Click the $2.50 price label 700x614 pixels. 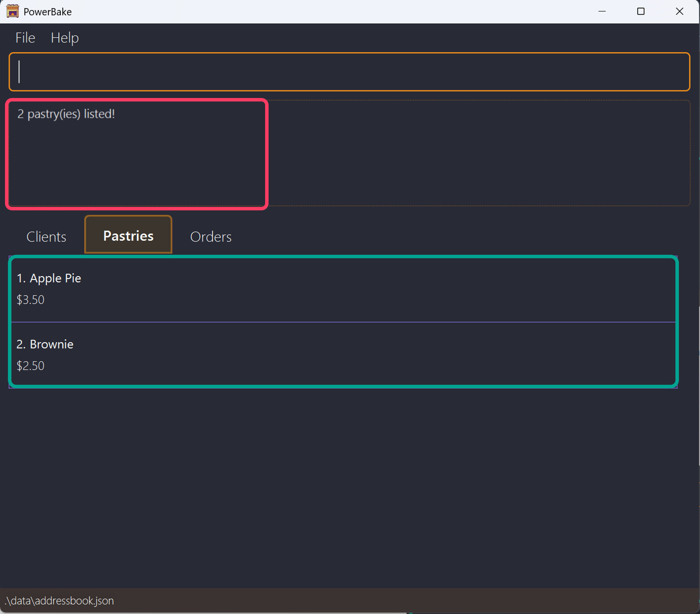click(31, 366)
